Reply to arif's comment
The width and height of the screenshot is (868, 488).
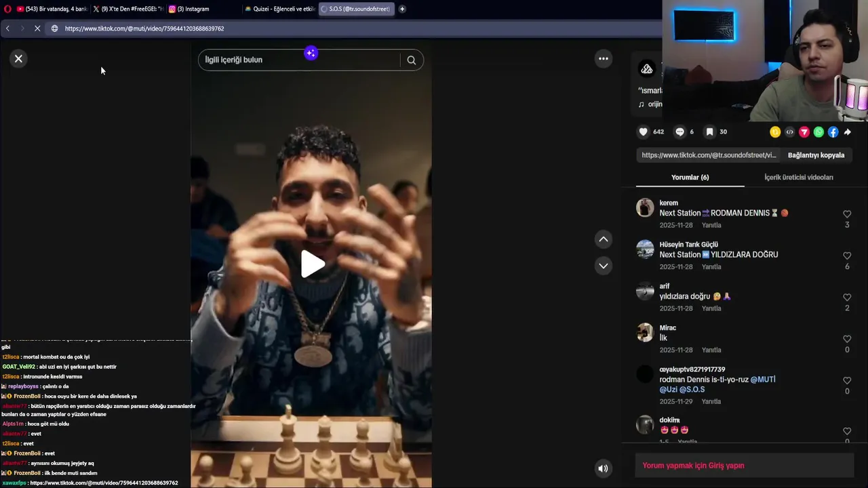coord(711,308)
